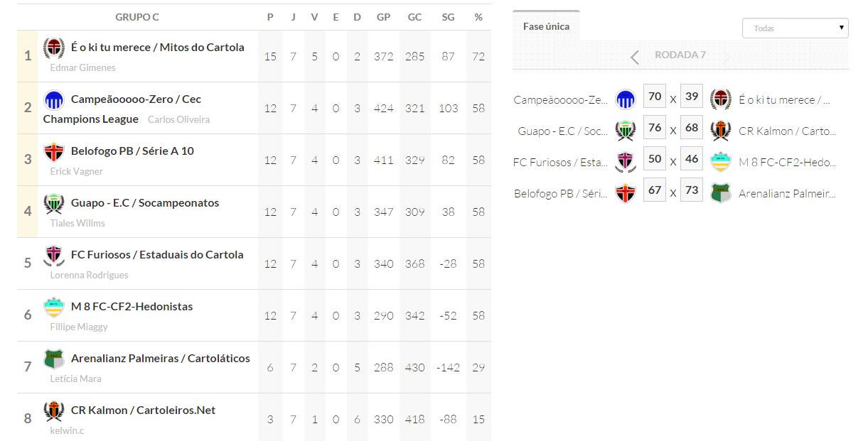The image size is (868, 441).
Task: Click the GRUPO C table header
Action: (137, 17)
